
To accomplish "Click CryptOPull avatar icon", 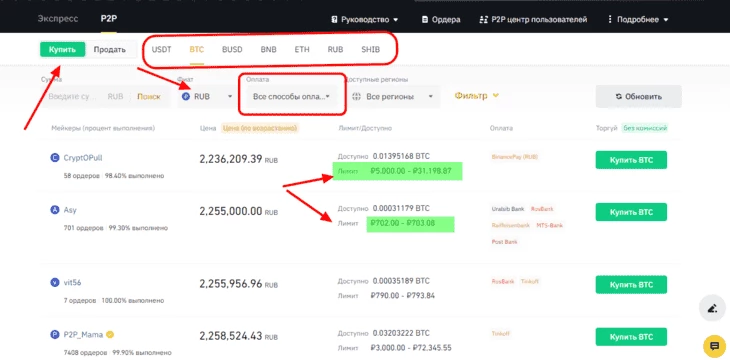I will tap(54, 158).
